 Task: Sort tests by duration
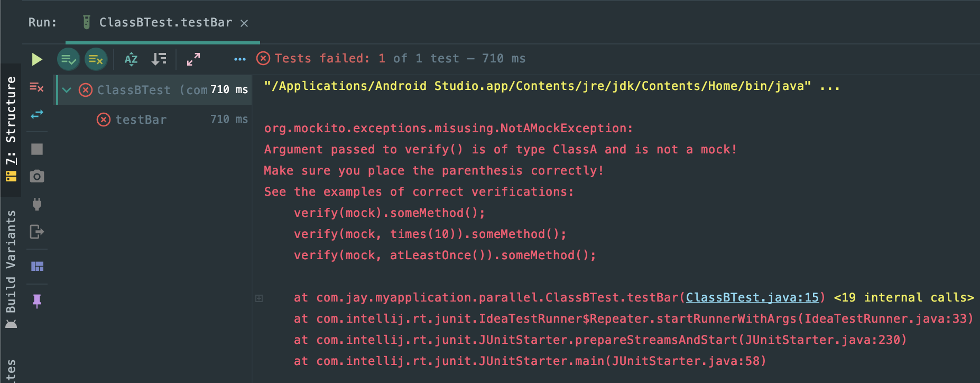[159, 59]
